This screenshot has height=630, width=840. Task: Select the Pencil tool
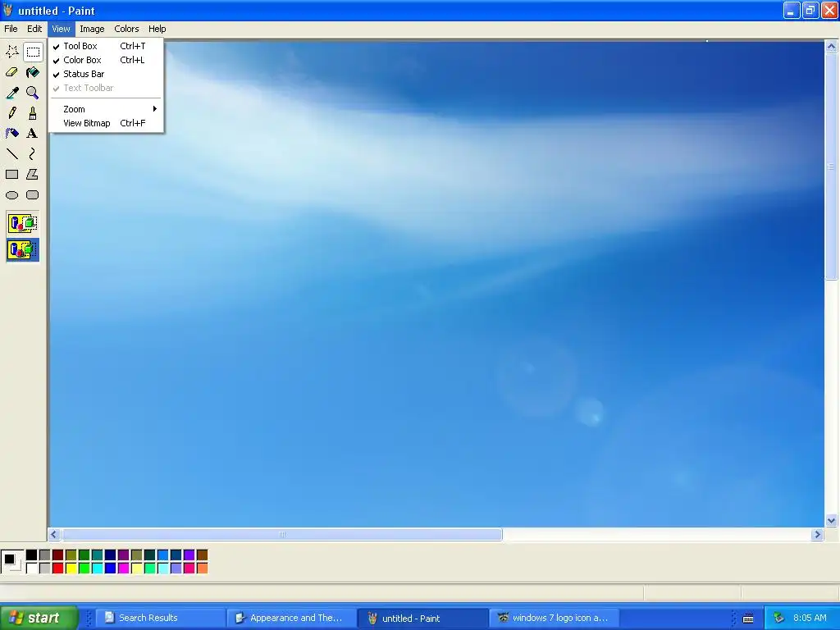[x=11, y=113]
